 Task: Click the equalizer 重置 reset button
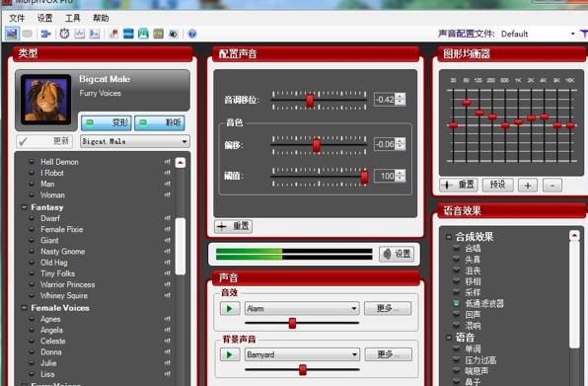pos(459,185)
